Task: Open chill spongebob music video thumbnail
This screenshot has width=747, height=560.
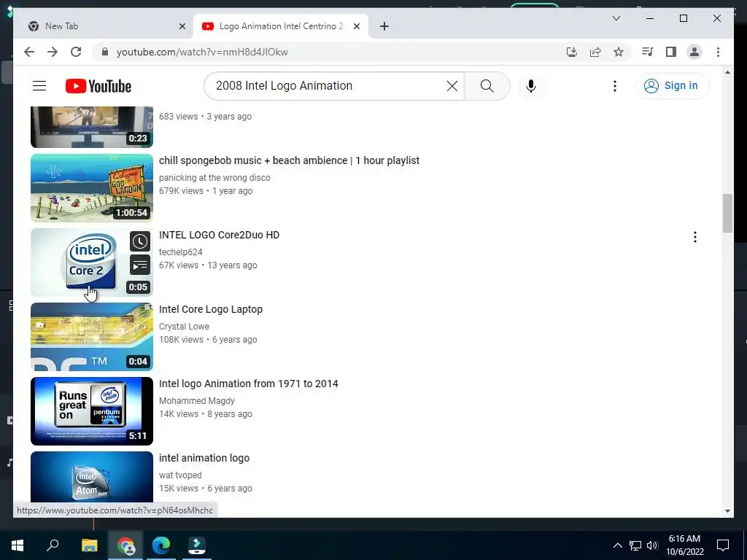Action: (x=92, y=187)
